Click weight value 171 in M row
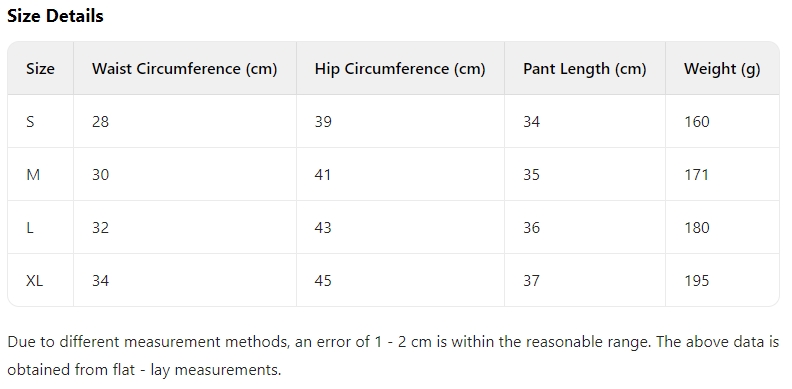Viewport: 792px width, 389px height. tap(697, 175)
